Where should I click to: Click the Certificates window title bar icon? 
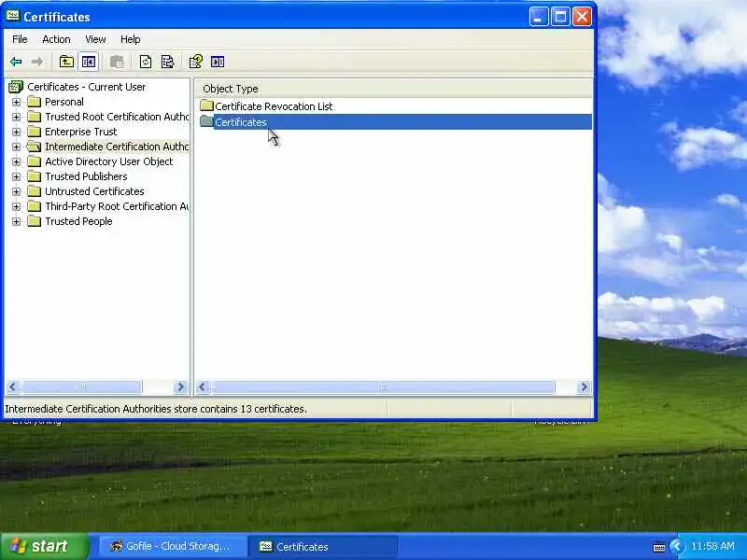13,16
